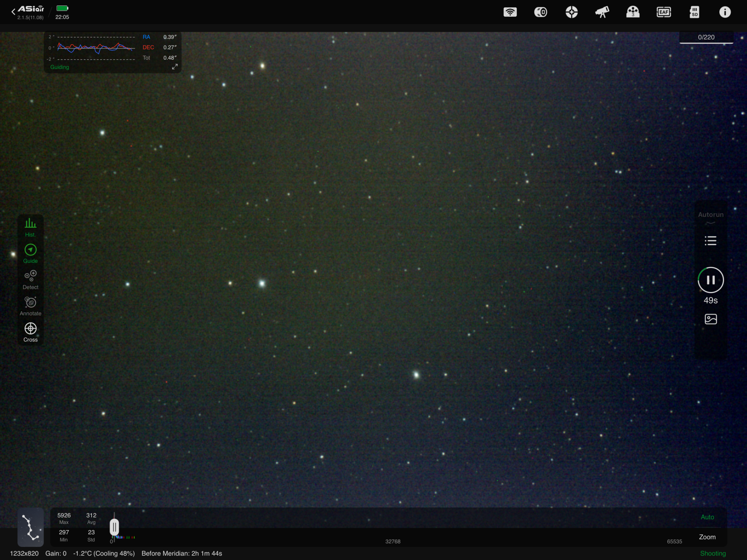The width and height of the screenshot is (747, 560).
Task: Open the constellation sky atlas thumbnail
Action: (x=31, y=527)
